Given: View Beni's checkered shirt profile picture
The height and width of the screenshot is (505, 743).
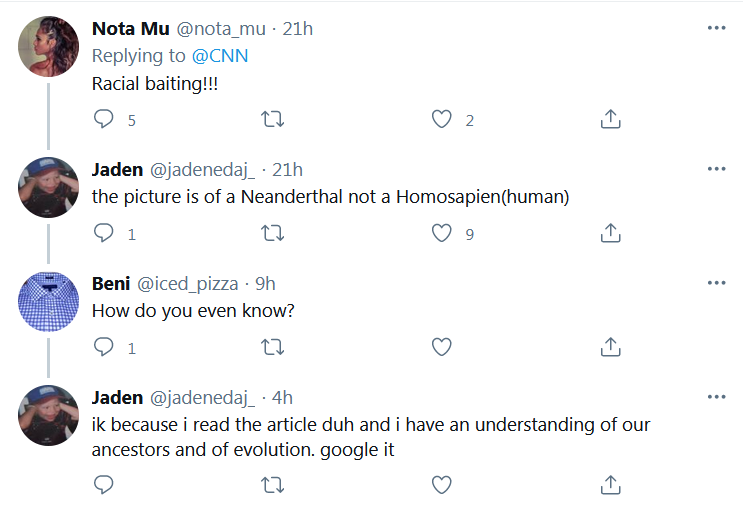Looking at the screenshot, I should 48,302.
